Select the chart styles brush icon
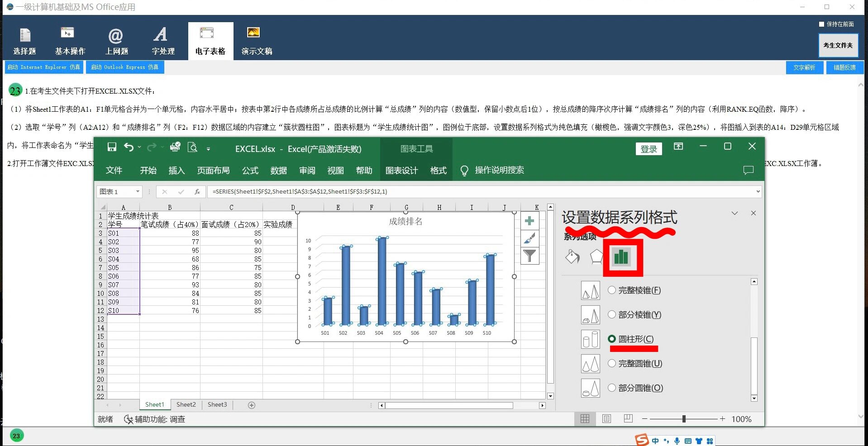This screenshot has width=868, height=446. click(x=529, y=238)
